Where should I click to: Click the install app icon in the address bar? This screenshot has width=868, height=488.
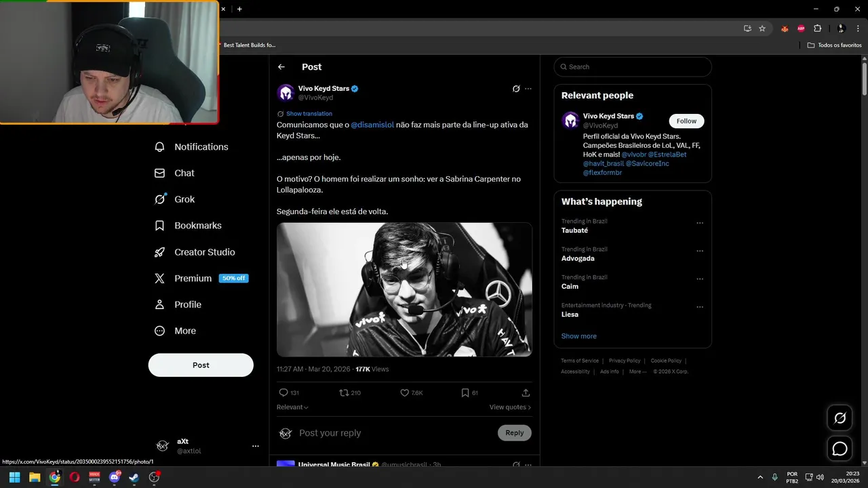(747, 28)
